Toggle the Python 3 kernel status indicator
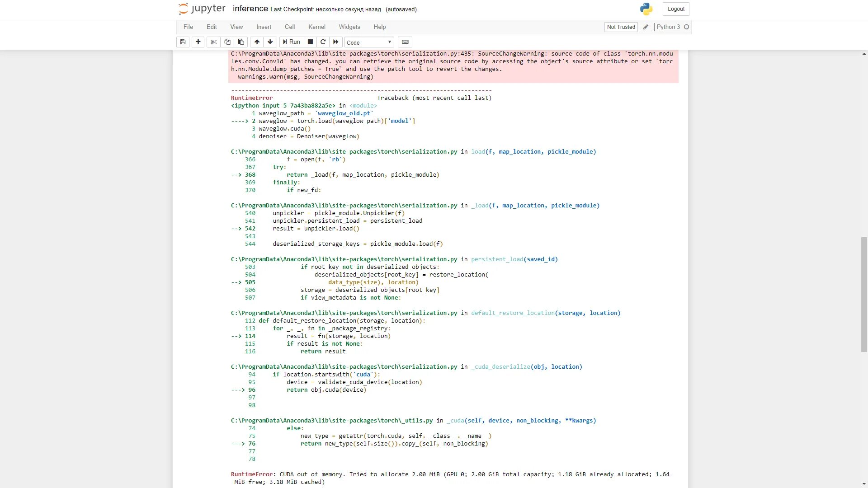Viewport: 868px width, 488px height. 686,27
